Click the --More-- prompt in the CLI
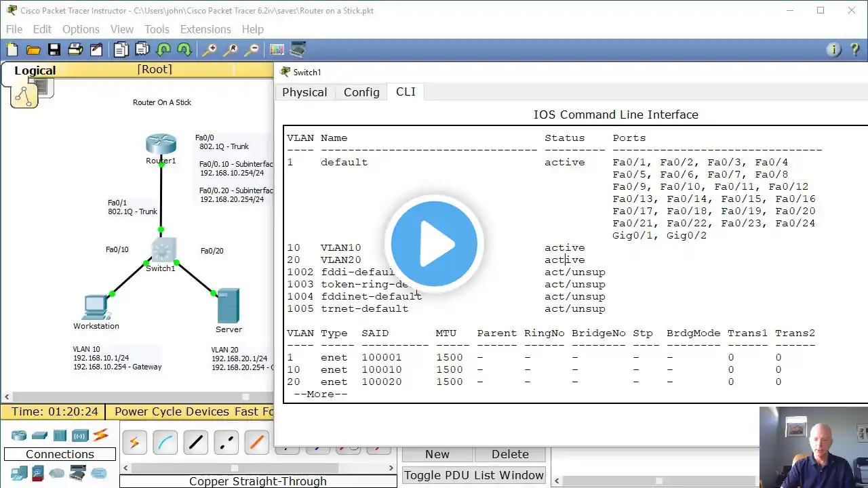 click(x=320, y=394)
